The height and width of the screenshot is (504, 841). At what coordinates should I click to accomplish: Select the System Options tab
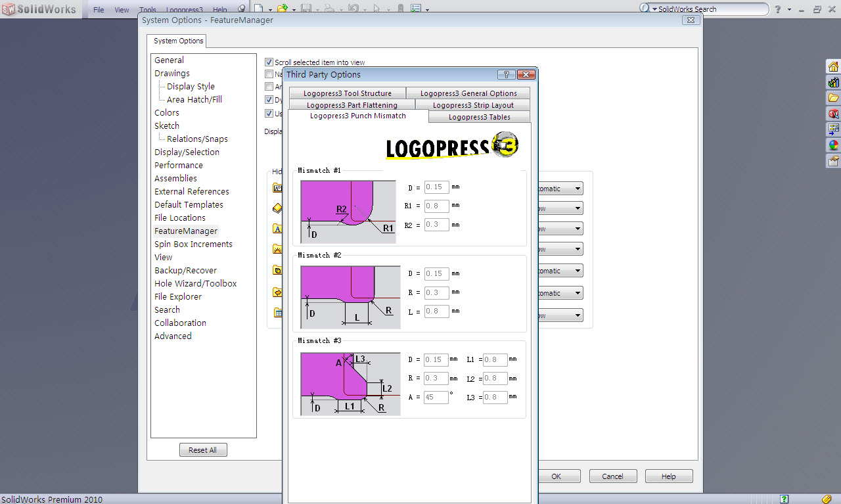178,41
